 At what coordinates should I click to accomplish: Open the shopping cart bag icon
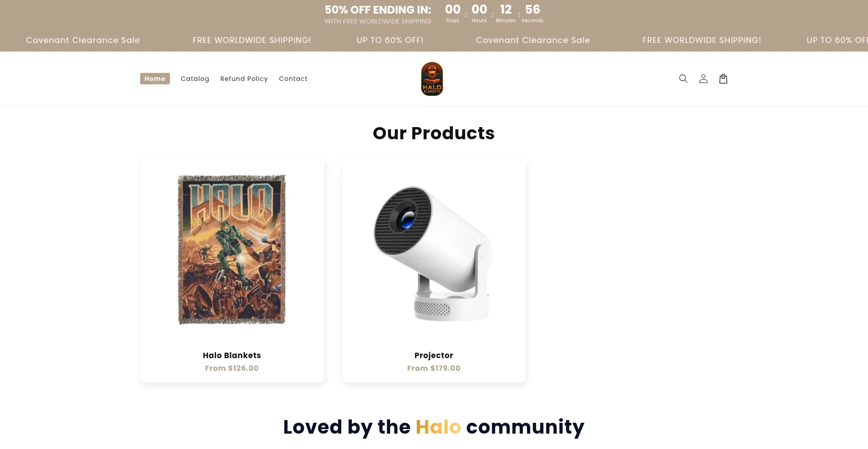point(723,79)
